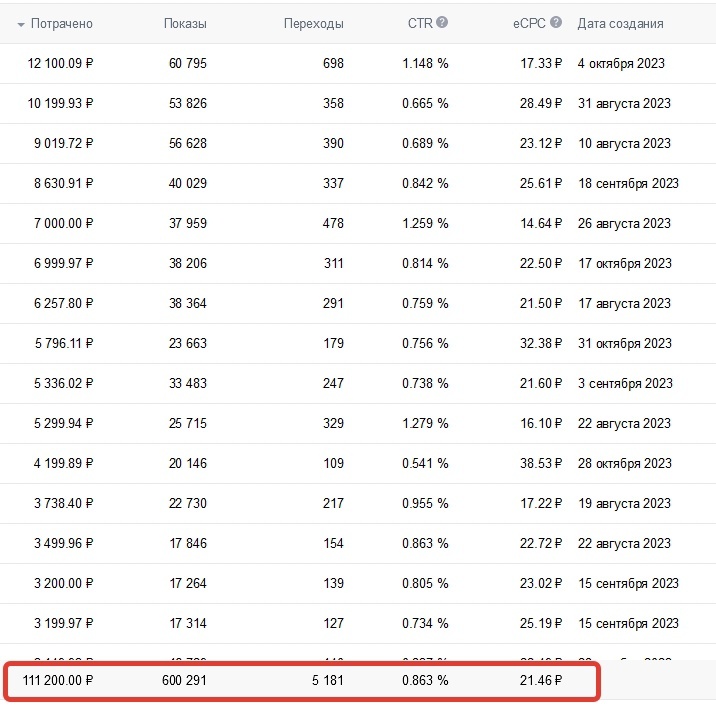Select spent value 9 019.72 ₽

pos(63,143)
